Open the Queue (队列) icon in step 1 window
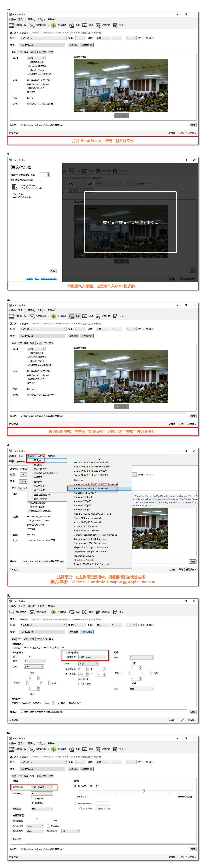The image size is (206, 868). pyautogui.click(x=72, y=25)
